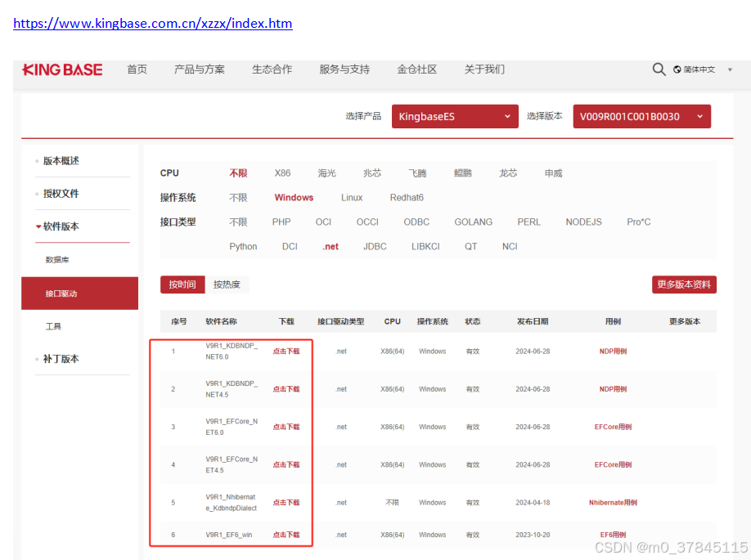Open 生态合作 menu
751x560 pixels.
click(x=272, y=69)
